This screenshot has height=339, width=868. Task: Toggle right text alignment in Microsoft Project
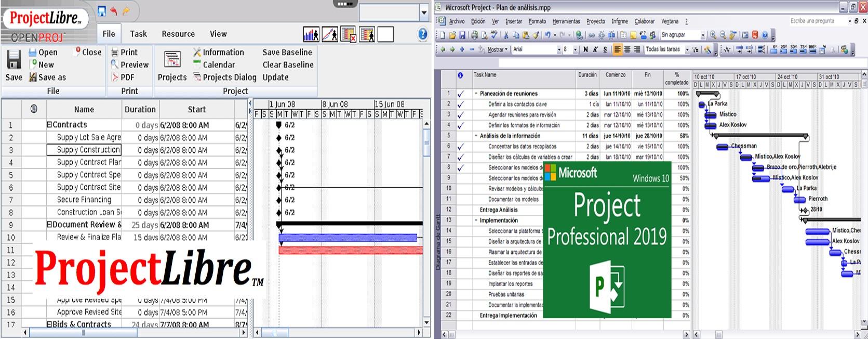pyautogui.click(x=637, y=49)
